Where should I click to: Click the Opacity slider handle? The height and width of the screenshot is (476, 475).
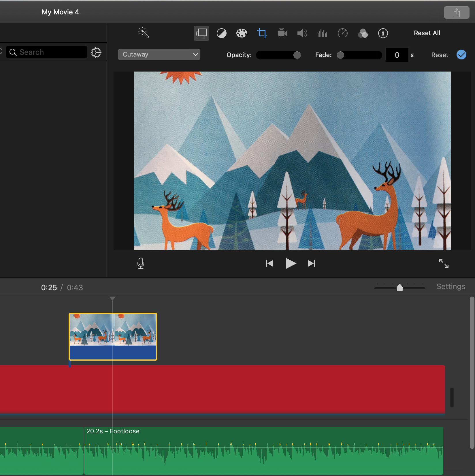coord(297,55)
